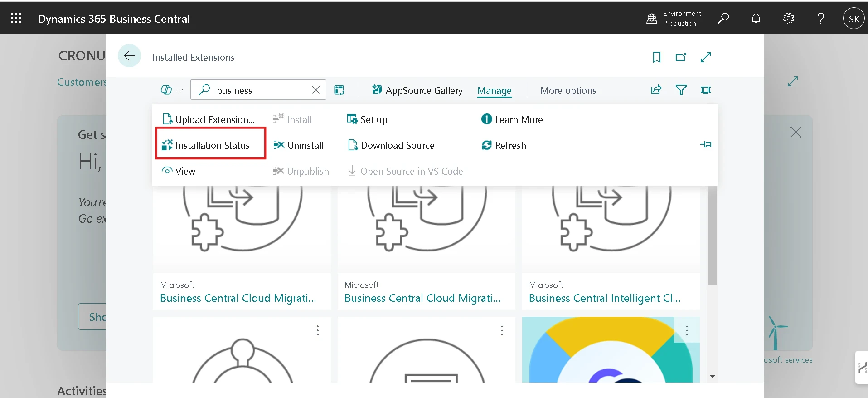
Task: Bookmark the Installed Extensions page
Action: 656,57
